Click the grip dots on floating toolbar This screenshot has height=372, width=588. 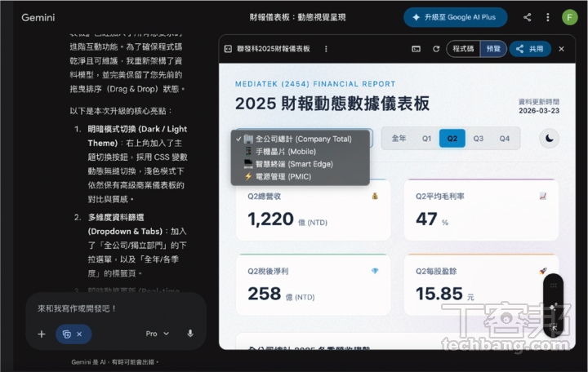coord(554,286)
